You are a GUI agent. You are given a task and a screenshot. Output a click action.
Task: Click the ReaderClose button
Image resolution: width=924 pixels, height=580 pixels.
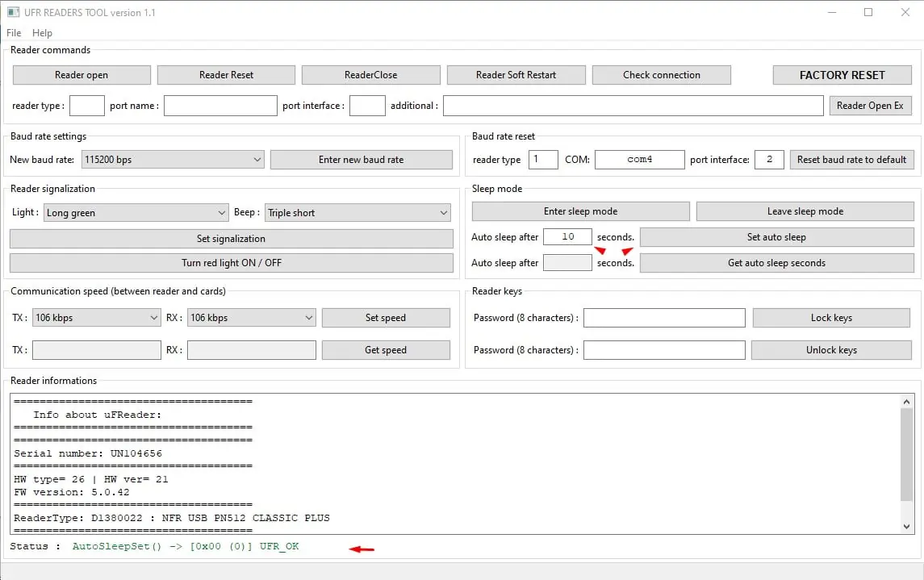point(370,75)
